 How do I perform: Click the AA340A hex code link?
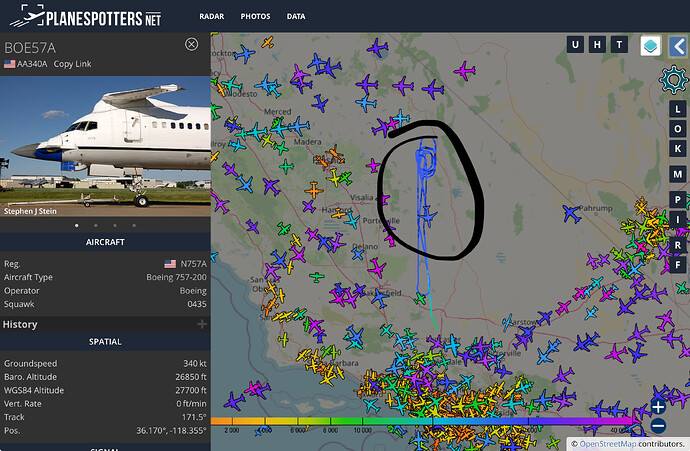(32, 64)
